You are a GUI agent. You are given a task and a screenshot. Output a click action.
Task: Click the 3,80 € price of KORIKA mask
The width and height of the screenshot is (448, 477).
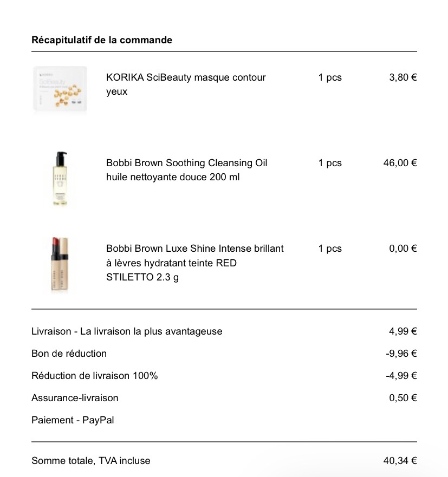click(x=403, y=77)
